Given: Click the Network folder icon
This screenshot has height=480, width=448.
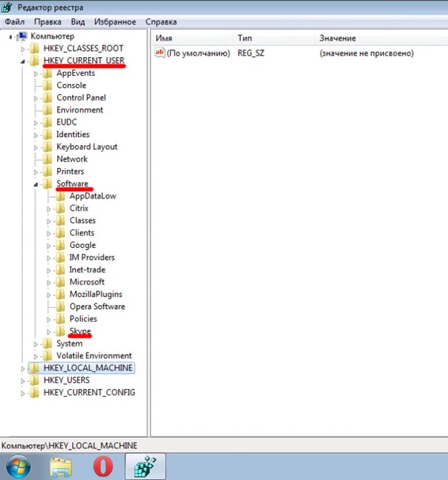Looking at the screenshot, I should [x=47, y=159].
